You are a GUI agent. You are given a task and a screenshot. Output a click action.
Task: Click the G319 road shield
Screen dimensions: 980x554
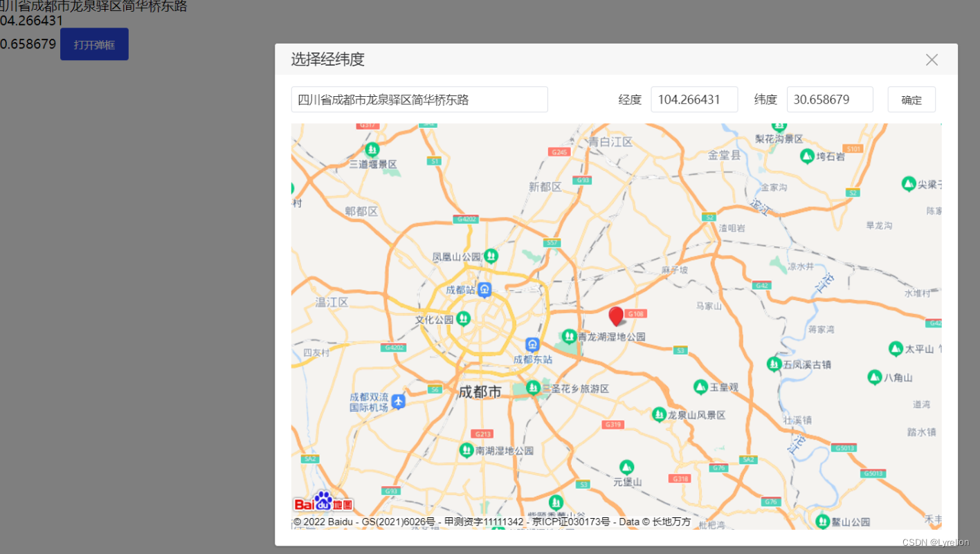[612, 425]
